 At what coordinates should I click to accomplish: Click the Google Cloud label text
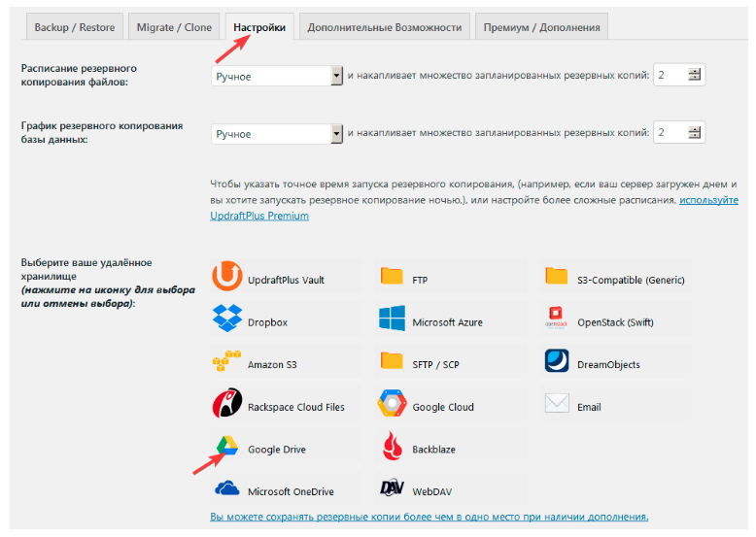point(443,407)
